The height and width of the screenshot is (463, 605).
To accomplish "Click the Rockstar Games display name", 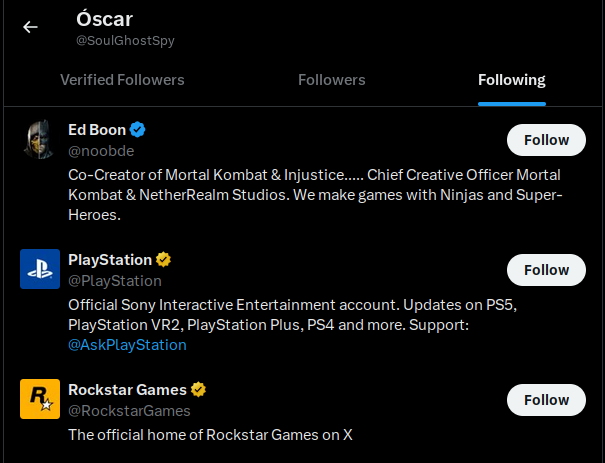I will click(127, 389).
